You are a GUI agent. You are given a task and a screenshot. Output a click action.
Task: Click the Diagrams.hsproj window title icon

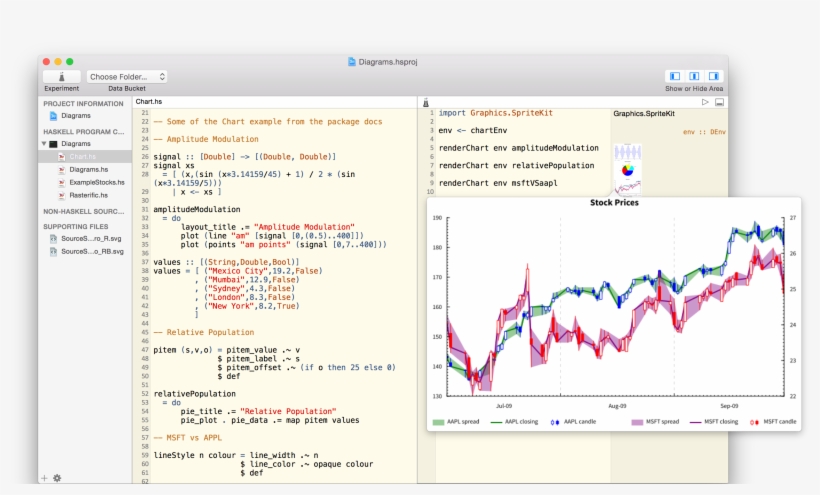(x=351, y=61)
